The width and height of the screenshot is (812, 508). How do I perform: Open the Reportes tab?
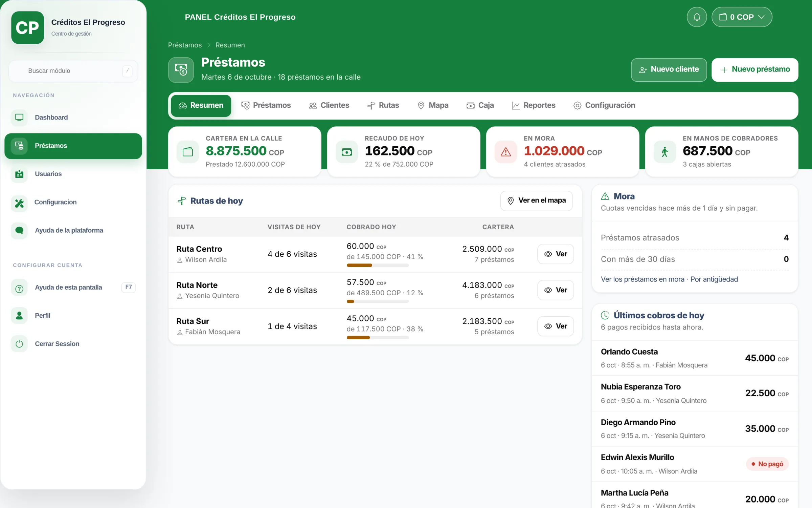(x=534, y=105)
